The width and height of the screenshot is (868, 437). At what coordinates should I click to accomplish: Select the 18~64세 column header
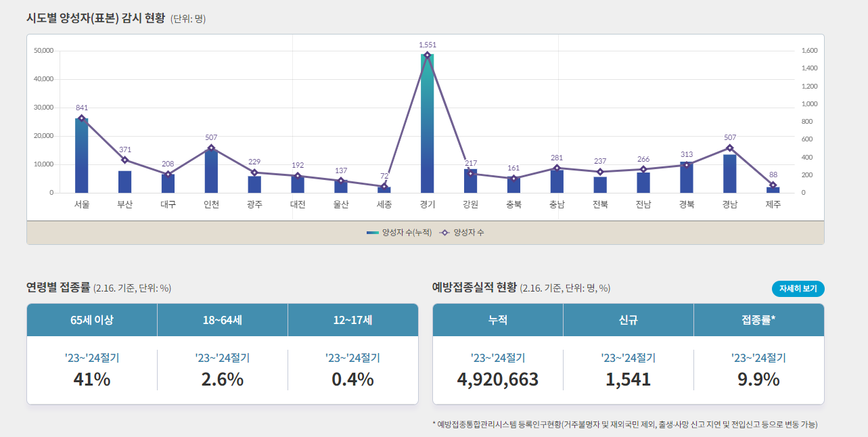[222, 320]
